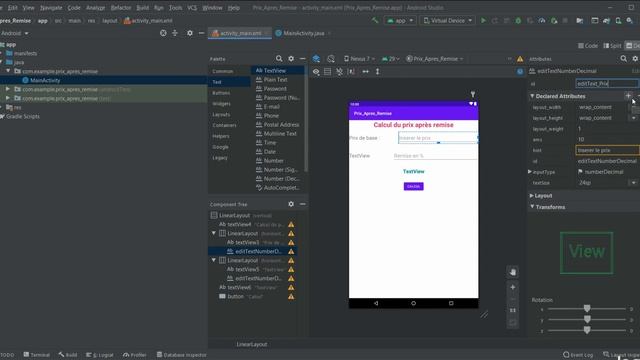The width and height of the screenshot is (640, 360).
Task: Open the Navigate menu
Action: [x=51, y=8]
